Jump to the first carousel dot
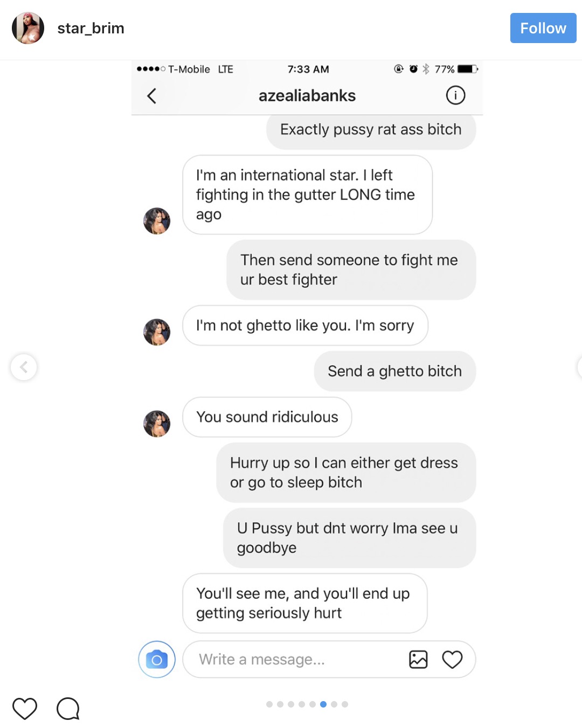This screenshot has height=728, width=582. pos(269,704)
